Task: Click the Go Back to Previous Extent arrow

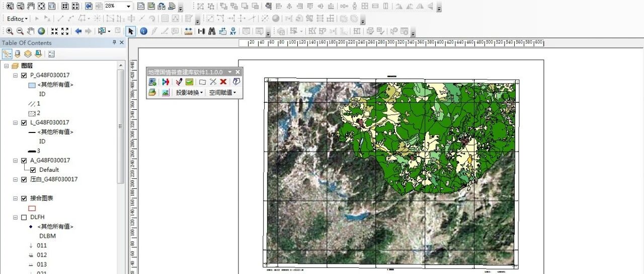Action: (78, 31)
